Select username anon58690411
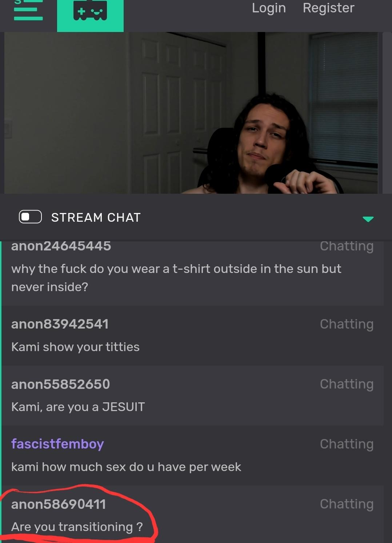The height and width of the screenshot is (543, 392). click(x=59, y=504)
